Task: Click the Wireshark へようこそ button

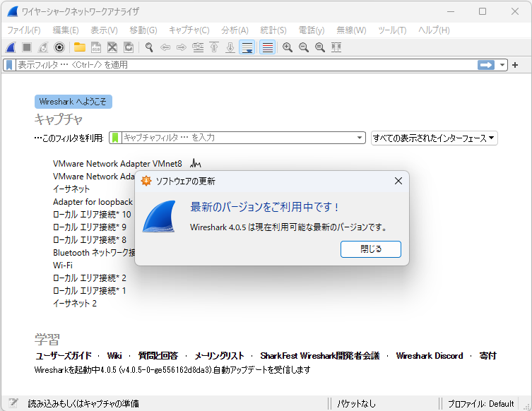Action: coord(73,102)
